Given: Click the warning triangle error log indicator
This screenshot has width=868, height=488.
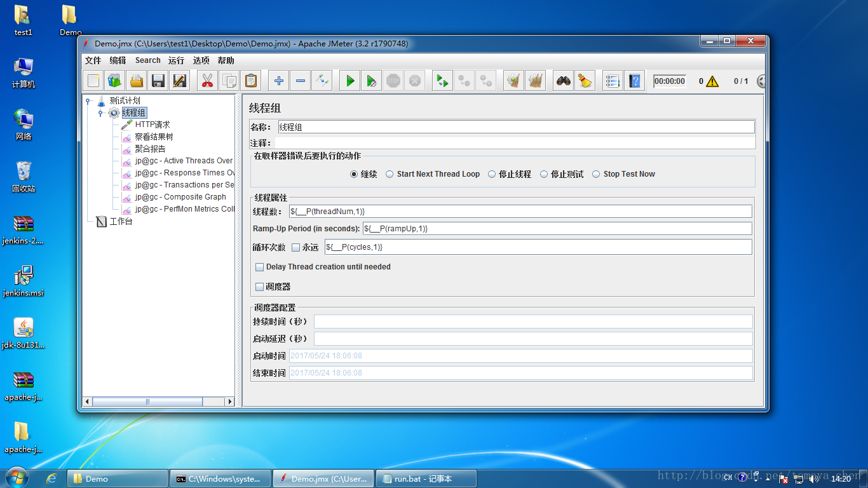Looking at the screenshot, I should point(712,81).
